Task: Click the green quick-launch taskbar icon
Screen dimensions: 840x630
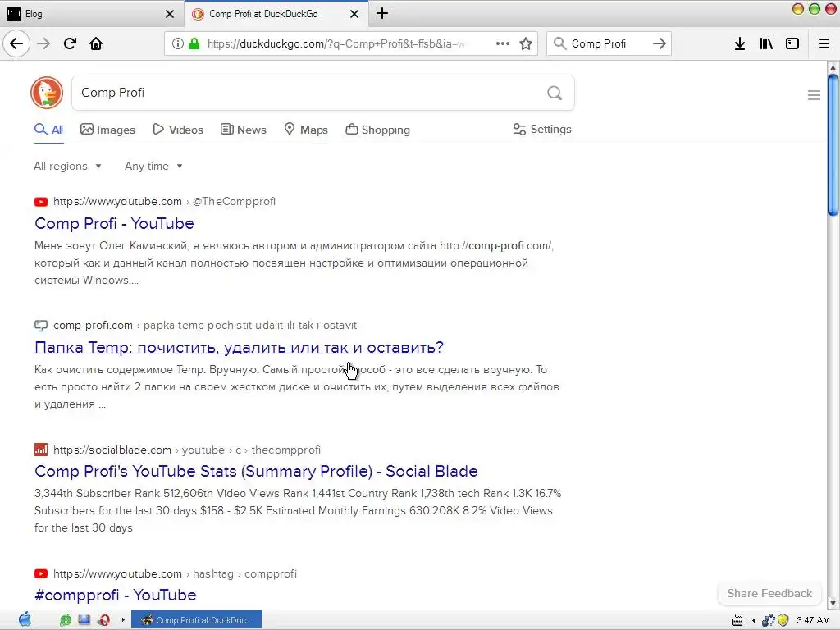Action: [x=66, y=620]
